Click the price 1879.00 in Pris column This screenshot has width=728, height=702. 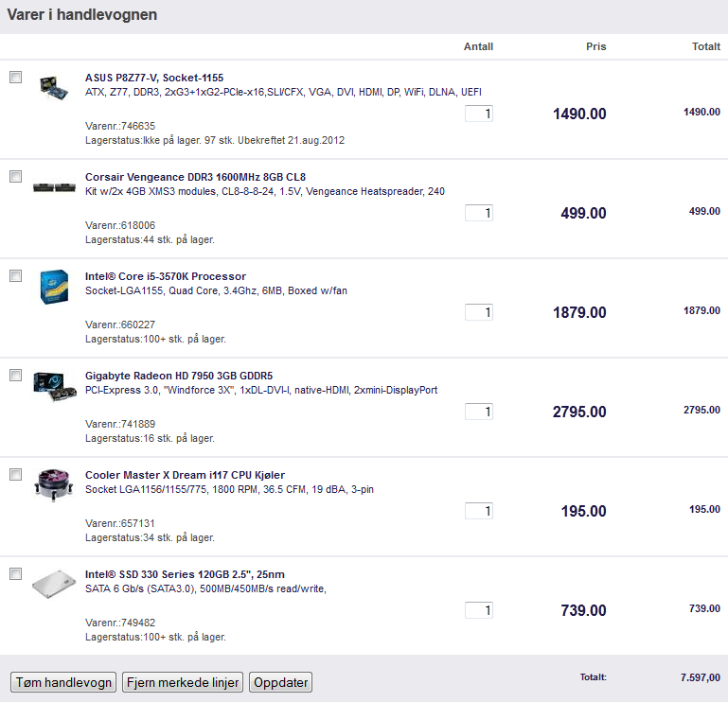tap(579, 312)
